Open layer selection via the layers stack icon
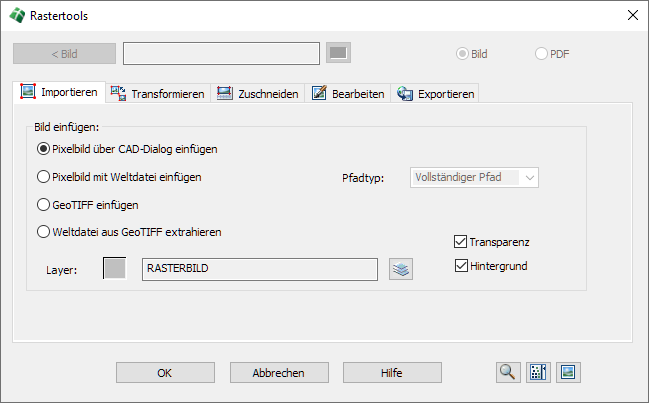This screenshot has width=649, height=403. click(x=401, y=269)
